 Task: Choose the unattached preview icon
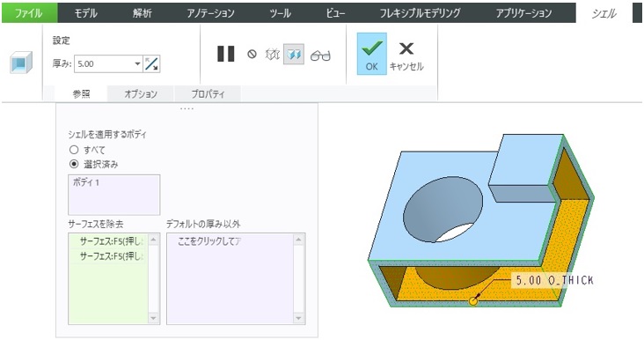point(273,54)
